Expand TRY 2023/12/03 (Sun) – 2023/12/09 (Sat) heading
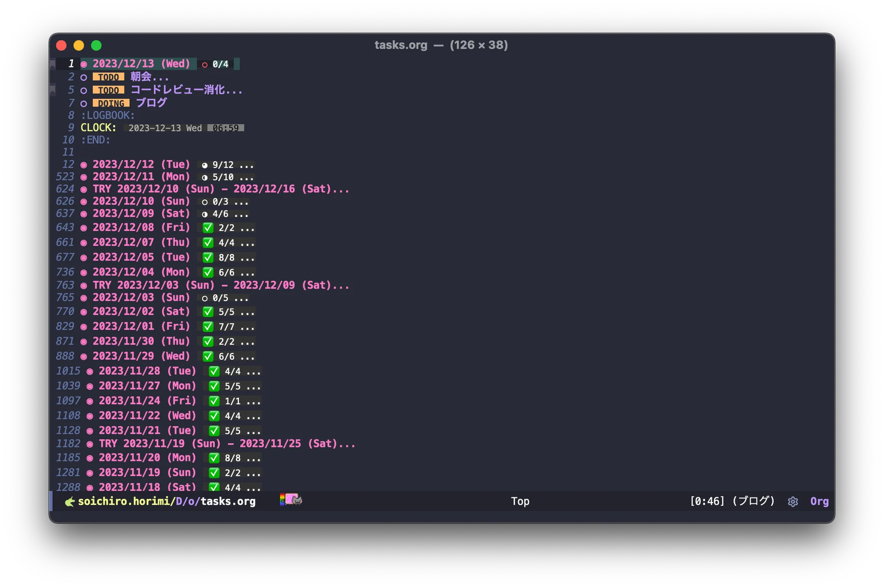 point(221,285)
